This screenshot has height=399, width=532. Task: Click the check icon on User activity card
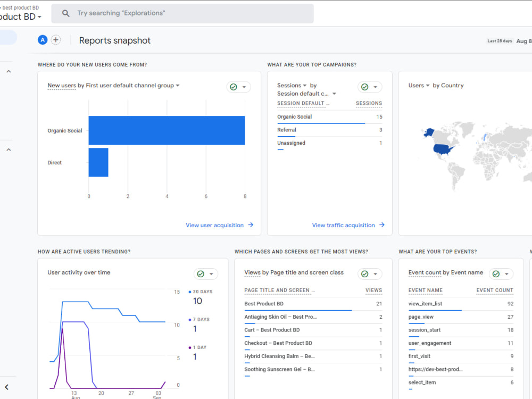pos(201,274)
